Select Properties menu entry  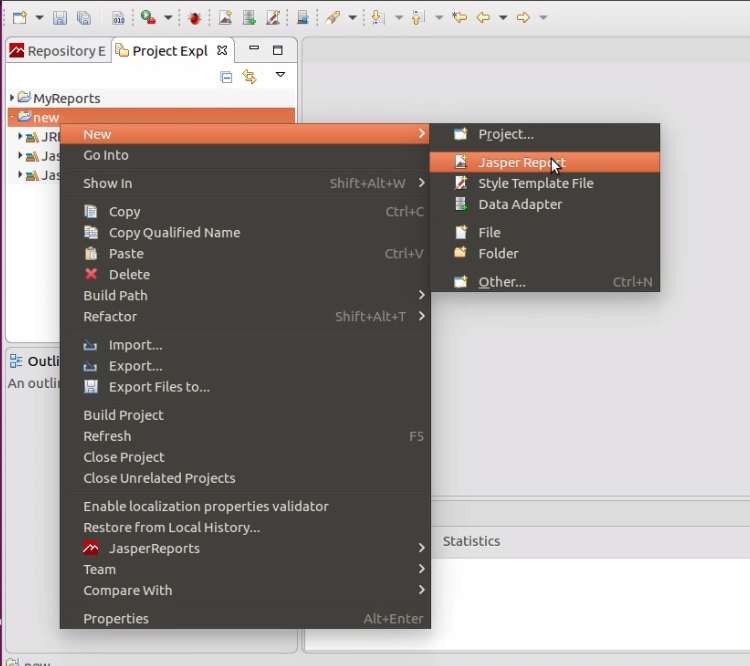pos(245,619)
